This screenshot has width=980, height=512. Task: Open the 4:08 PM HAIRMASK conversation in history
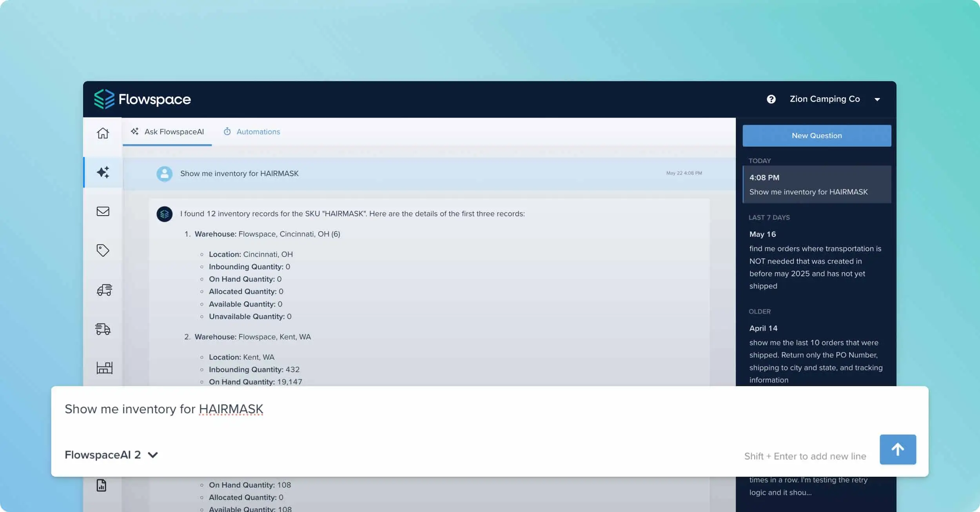[817, 185]
